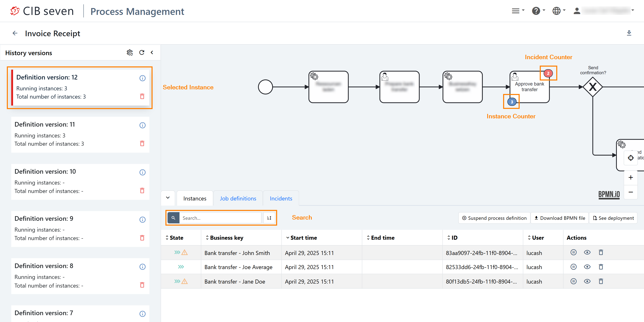Show info for Definition version 7
Viewport: 644px width, 322px height.
click(142, 314)
